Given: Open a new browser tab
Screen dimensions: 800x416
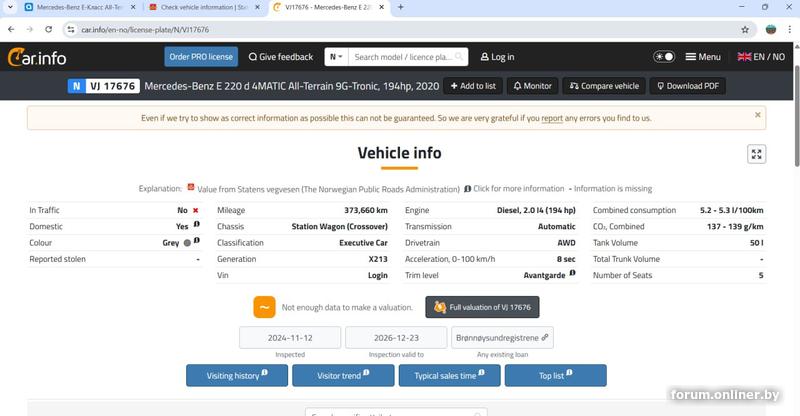Looking at the screenshot, I should point(401,7).
